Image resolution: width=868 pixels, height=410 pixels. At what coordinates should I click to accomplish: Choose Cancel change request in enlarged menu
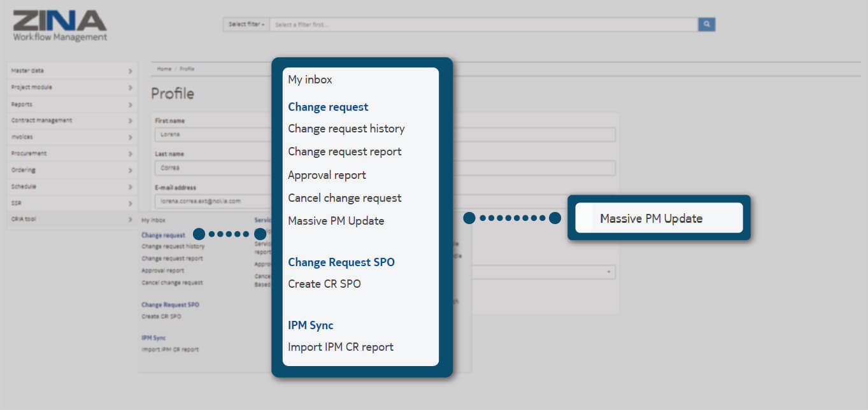(345, 198)
